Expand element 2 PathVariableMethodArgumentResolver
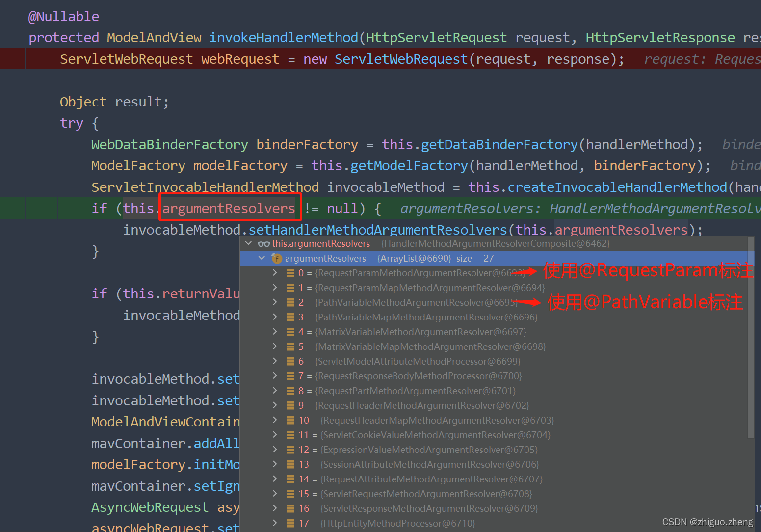This screenshot has height=532, width=761. [275, 302]
